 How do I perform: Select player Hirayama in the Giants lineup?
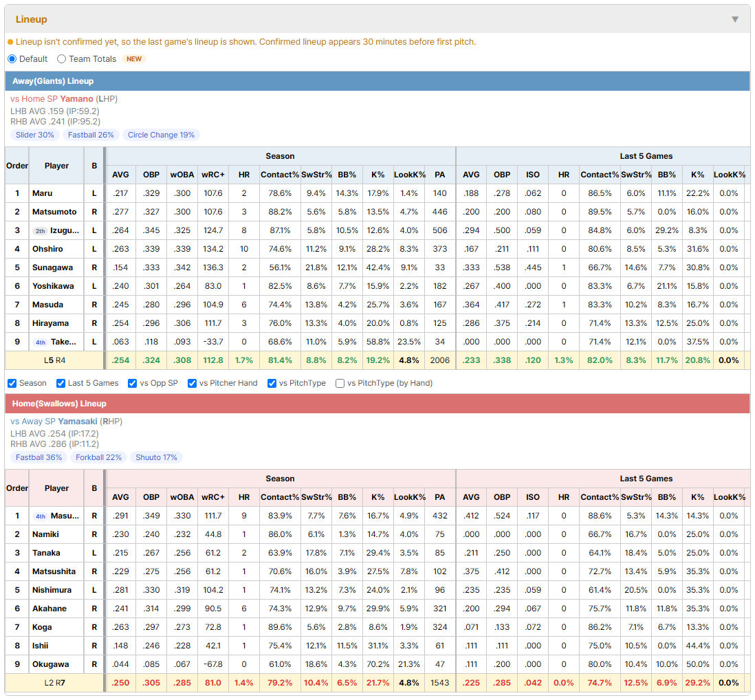click(51, 323)
